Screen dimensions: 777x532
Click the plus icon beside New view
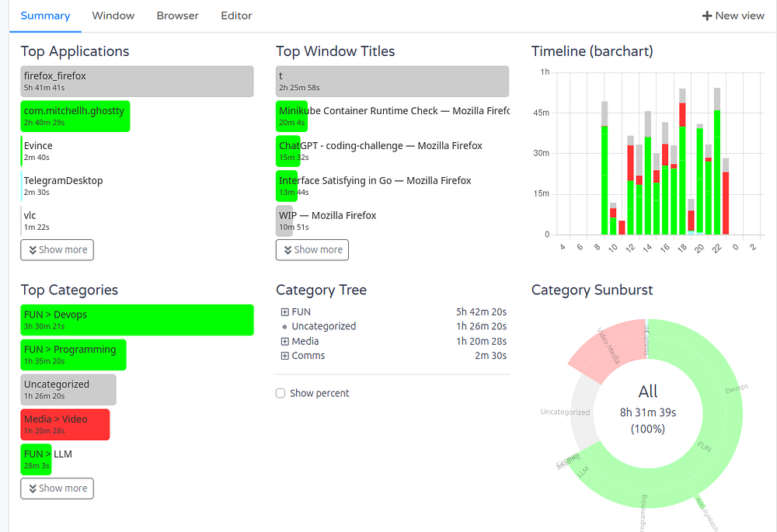(x=706, y=16)
